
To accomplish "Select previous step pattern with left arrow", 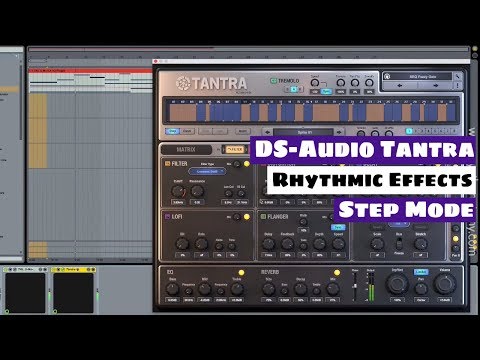I will [267, 132].
